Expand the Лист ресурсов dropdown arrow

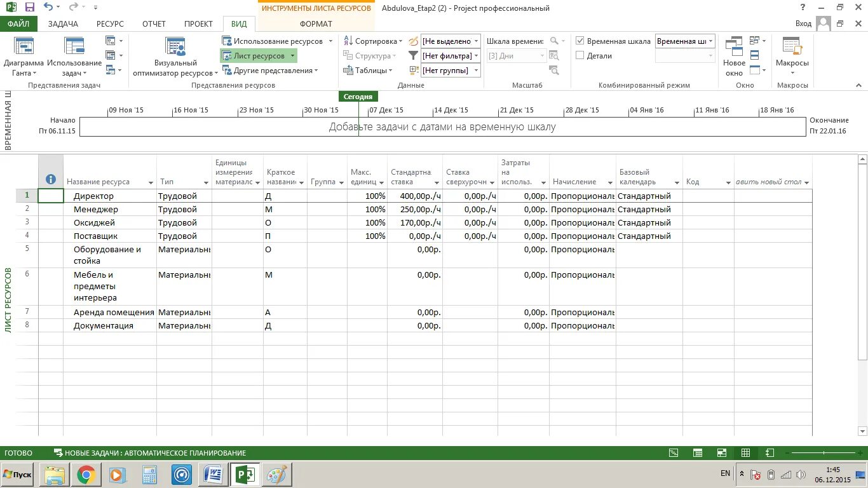(x=292, y=56)
